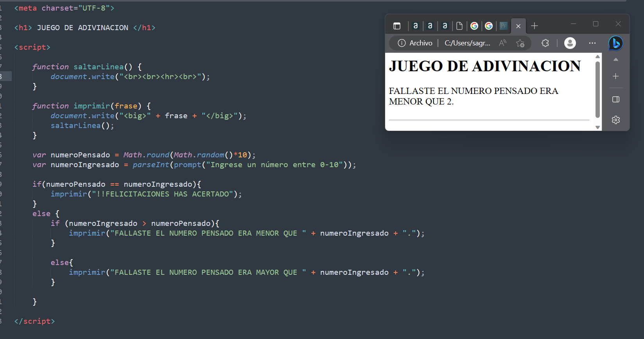Click the var numeroIngresado parseInt prompt line

pos(194,165)
